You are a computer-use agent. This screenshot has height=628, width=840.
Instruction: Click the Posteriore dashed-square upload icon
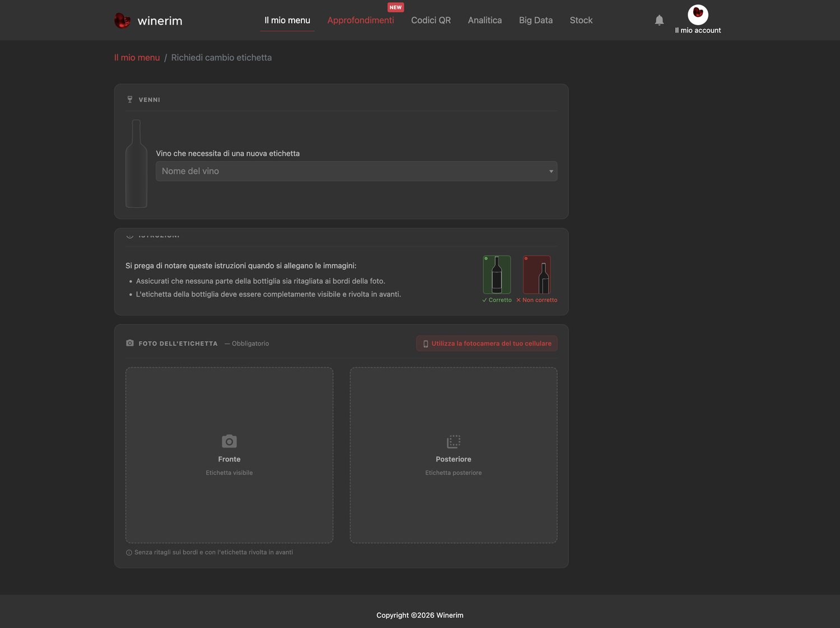(454, 441)
